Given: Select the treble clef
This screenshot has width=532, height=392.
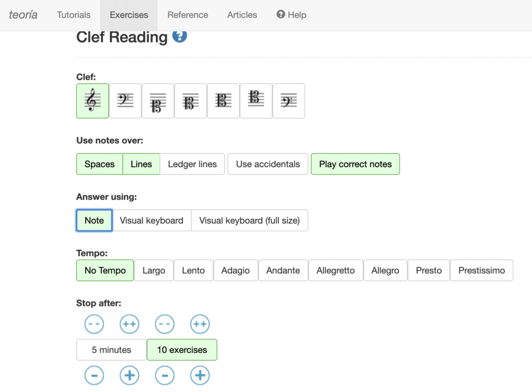Looking at the screenshot, I should tap(92, 101).
